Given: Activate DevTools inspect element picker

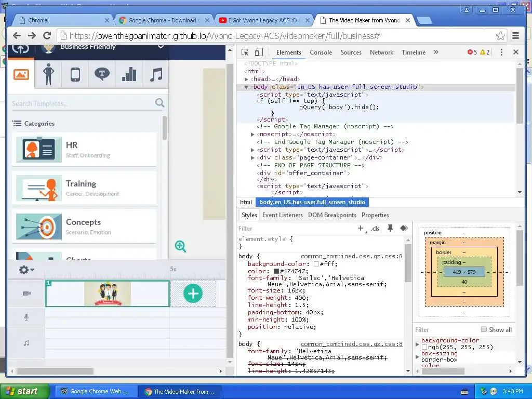Looking at the screenshot, I should 245,52.
